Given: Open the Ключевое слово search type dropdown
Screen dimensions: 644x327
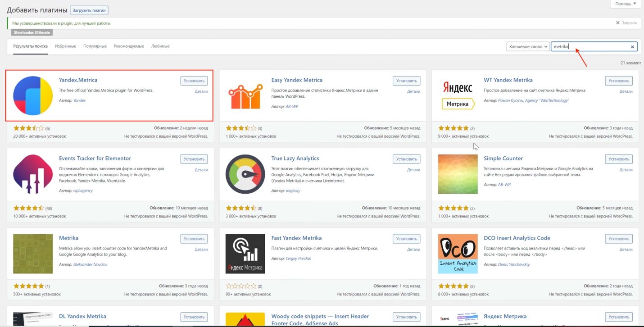Looking at the screenshot, I should 528,46.
